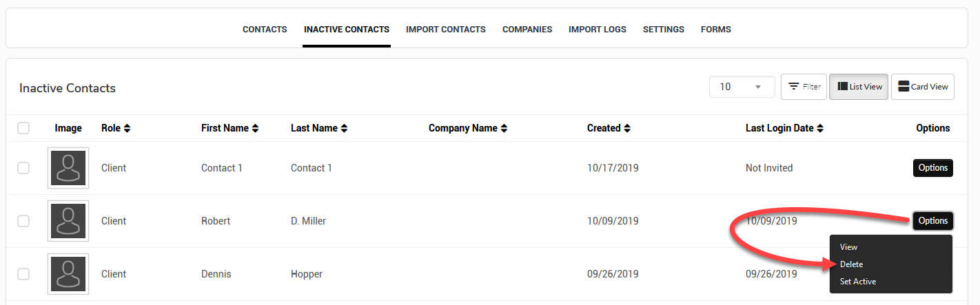Switch to Card View layout
Screen dimensions: 980x305
tap(923, 87)
